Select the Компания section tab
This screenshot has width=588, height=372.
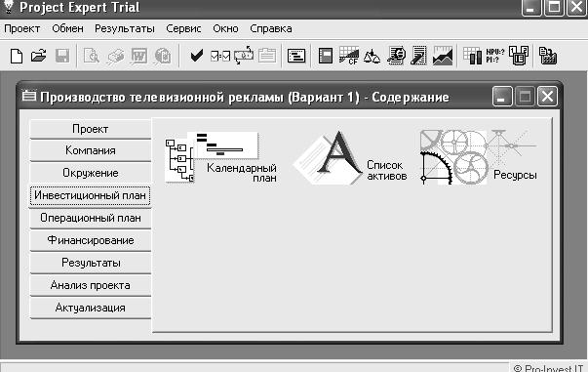(90, 150)
